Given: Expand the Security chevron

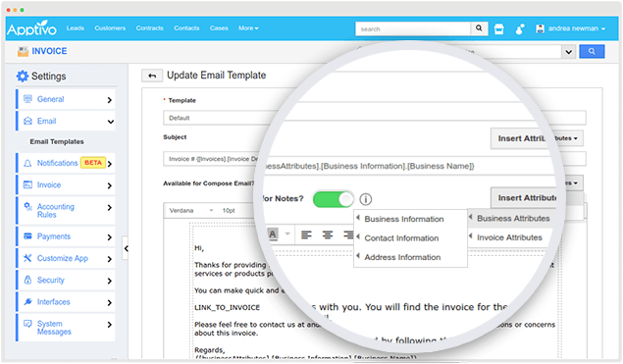Looking at the screenshot, I should point(110,281).
